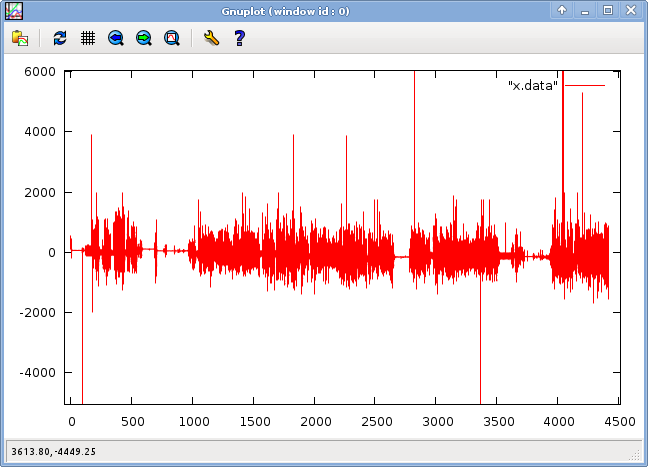The height and width of the screenshot is (467, 648).
Task: Click the 2000 tick label on x-axis
Action: point(314,423)
